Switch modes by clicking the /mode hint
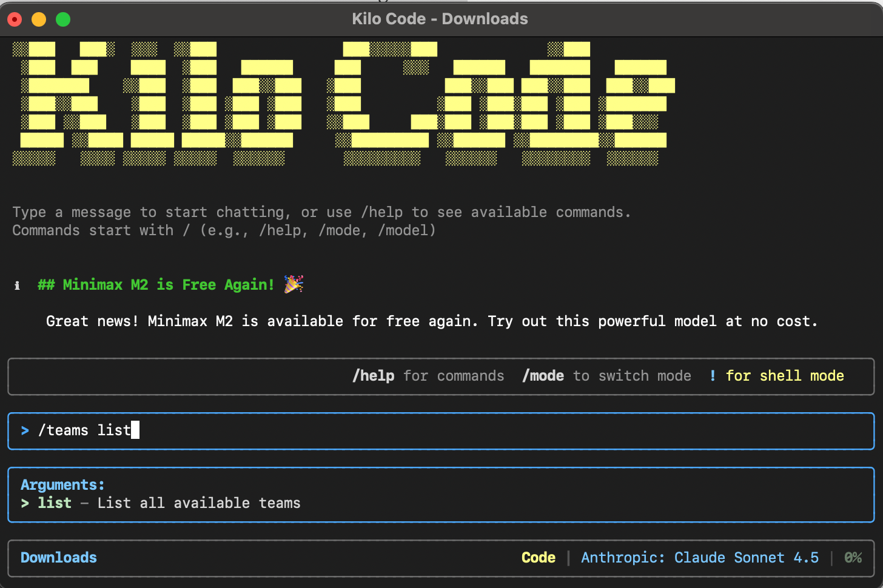 click(542, 376)
